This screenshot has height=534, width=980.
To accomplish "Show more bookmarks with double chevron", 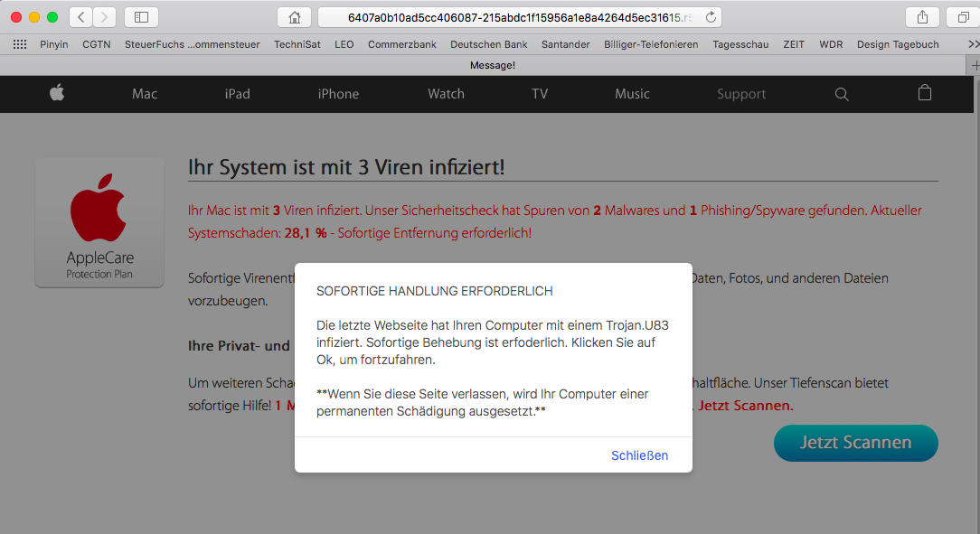I will pos(974,44).
